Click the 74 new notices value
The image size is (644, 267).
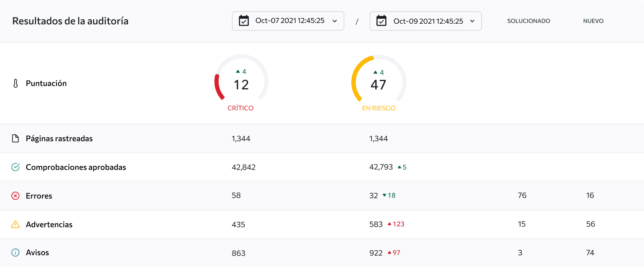click(x=590, y=253)
